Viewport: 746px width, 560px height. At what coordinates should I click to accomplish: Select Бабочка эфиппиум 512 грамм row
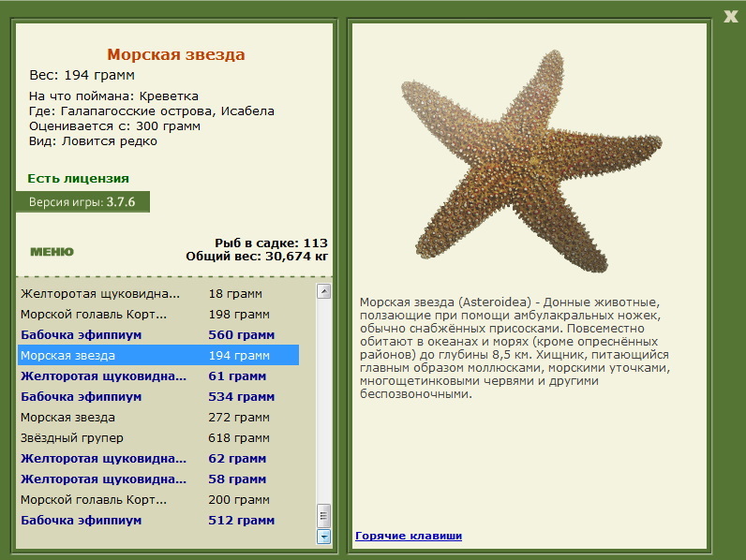click(x=158, y=520)
